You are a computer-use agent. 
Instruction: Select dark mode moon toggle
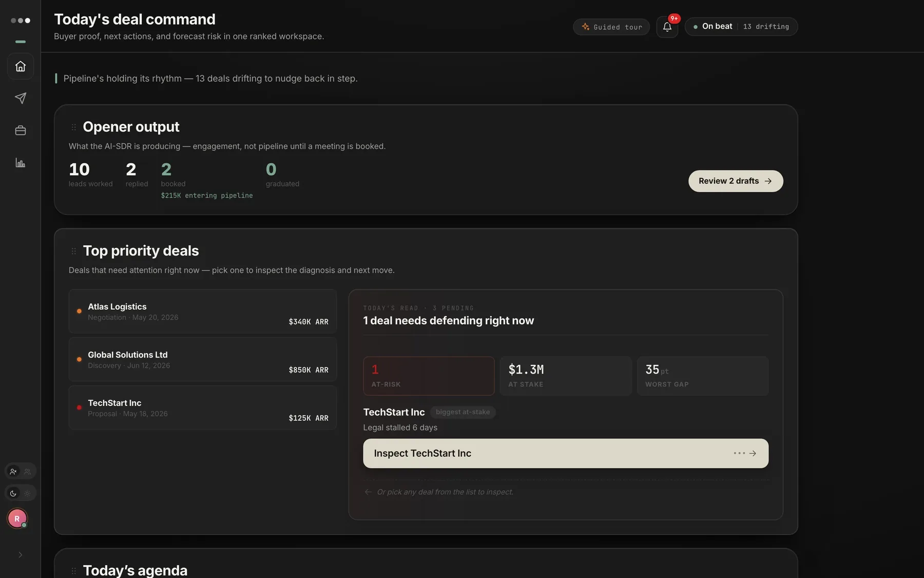click(13, 493)
